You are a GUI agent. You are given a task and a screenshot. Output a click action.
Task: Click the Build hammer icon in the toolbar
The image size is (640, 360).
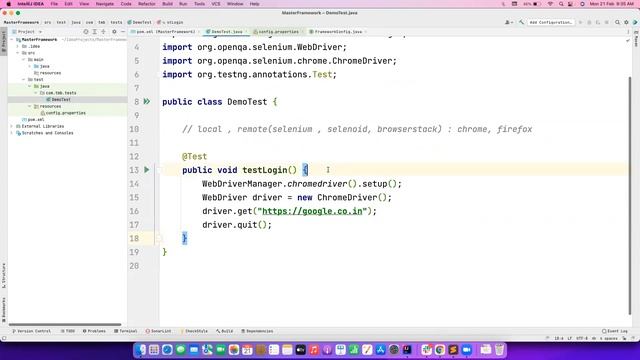pos(521,22)
